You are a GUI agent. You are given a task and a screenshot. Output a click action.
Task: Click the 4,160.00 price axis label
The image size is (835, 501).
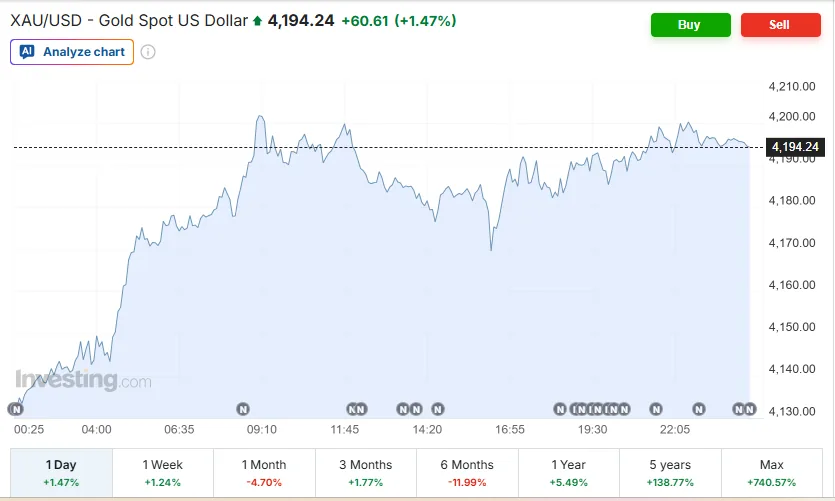tap(792, 285)
